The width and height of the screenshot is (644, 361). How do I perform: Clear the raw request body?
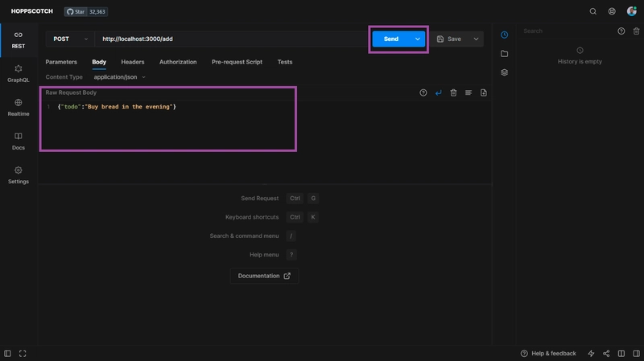tap(453, 92)
